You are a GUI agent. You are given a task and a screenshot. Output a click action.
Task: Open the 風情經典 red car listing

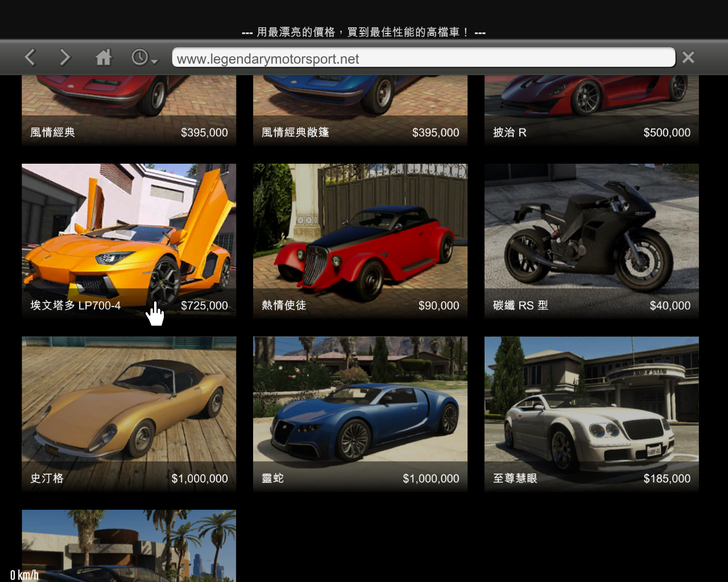(129, 110)
